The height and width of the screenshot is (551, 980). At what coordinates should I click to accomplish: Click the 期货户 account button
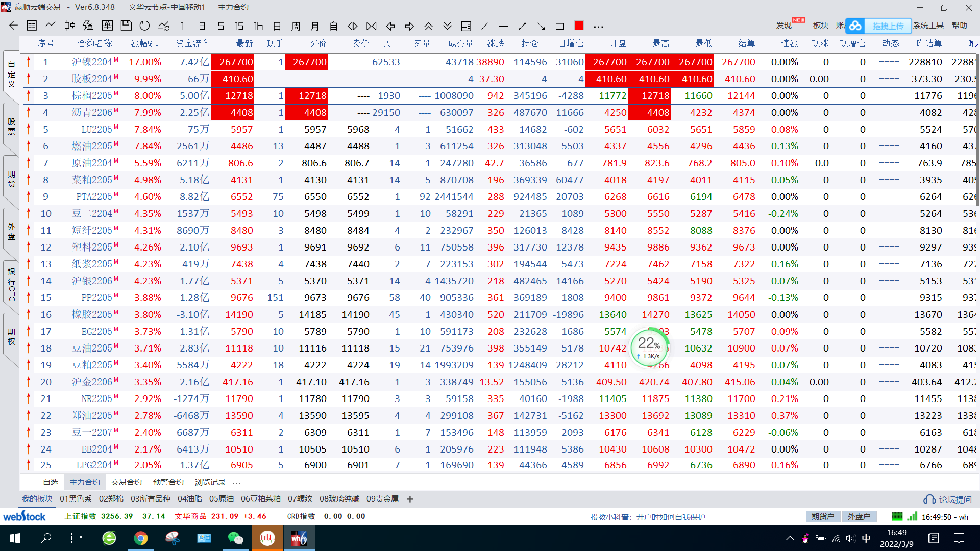coord(823,516)
